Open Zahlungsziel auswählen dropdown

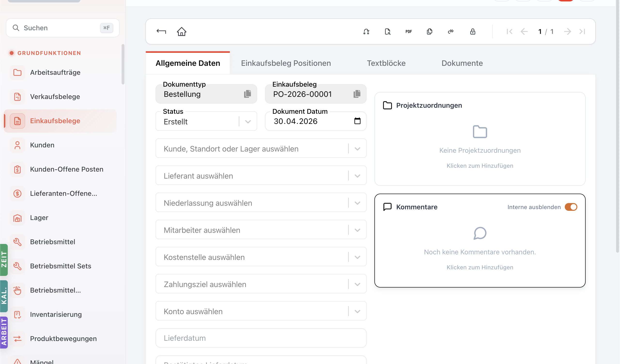tap(261, 284)
